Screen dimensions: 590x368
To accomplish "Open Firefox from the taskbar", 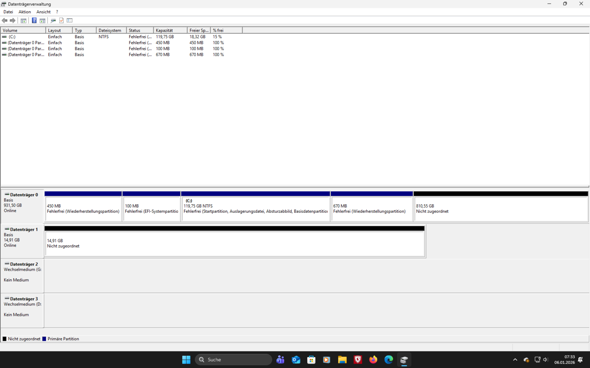I will 373,360.
